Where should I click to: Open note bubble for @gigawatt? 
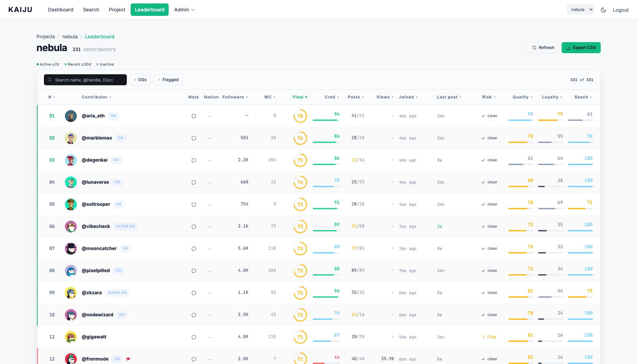click(x=194, y=337)
